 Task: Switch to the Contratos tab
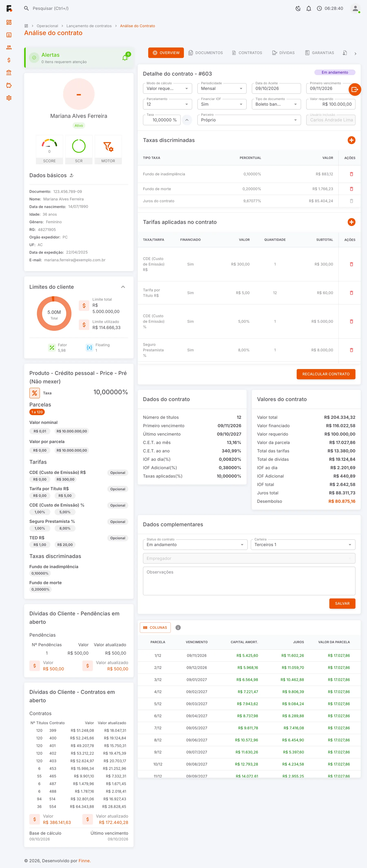(x=247, y=53)
